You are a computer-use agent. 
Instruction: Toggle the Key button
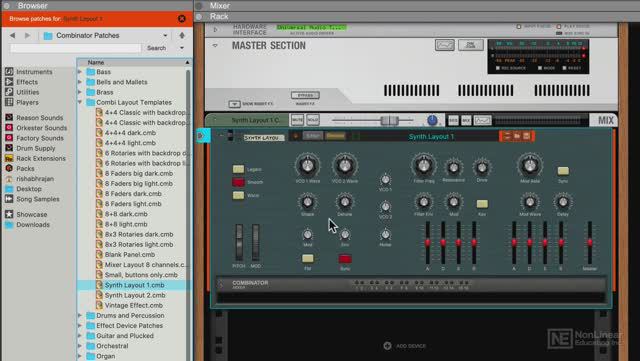coord(482,204)
